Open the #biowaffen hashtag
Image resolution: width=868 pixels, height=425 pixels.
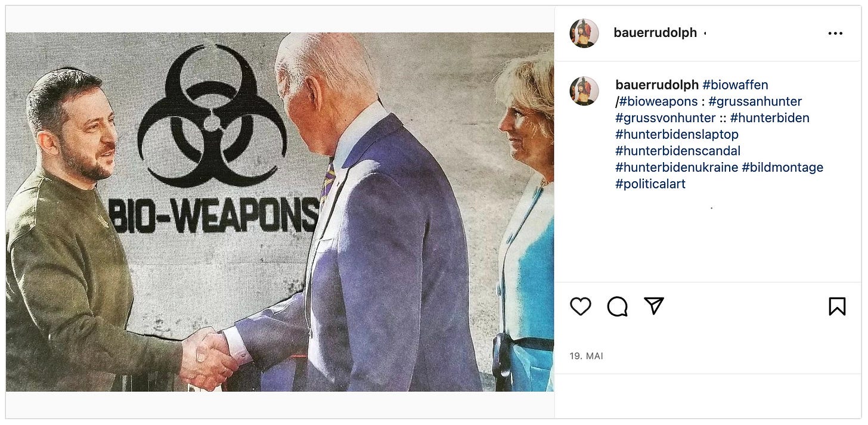[735, 85]
